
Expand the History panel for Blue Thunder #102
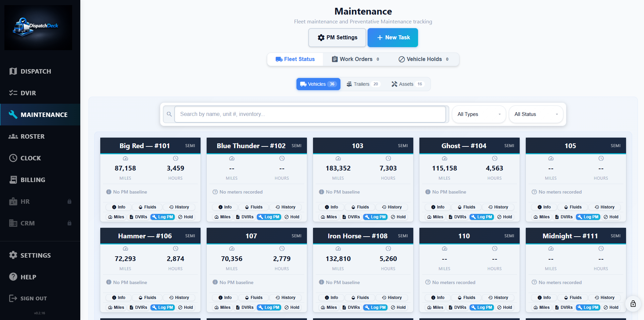click(x=285, y=207)
